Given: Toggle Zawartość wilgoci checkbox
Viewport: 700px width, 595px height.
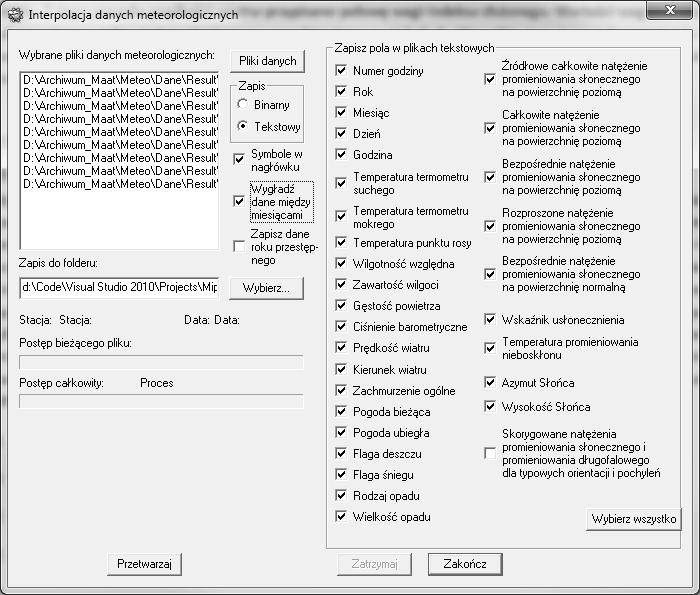Looking at the screenshot, I should pos(341,284).
